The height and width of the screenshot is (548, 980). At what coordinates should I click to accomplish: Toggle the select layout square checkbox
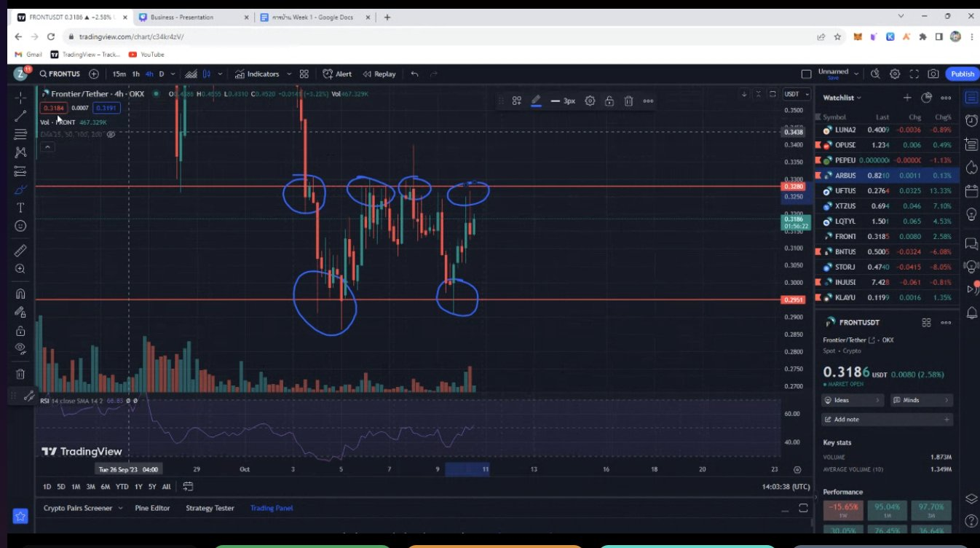tap(806, 74)
